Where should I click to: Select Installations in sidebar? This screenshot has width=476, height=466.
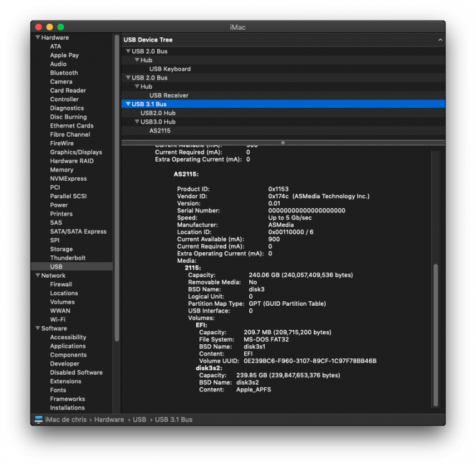[67, 408]
